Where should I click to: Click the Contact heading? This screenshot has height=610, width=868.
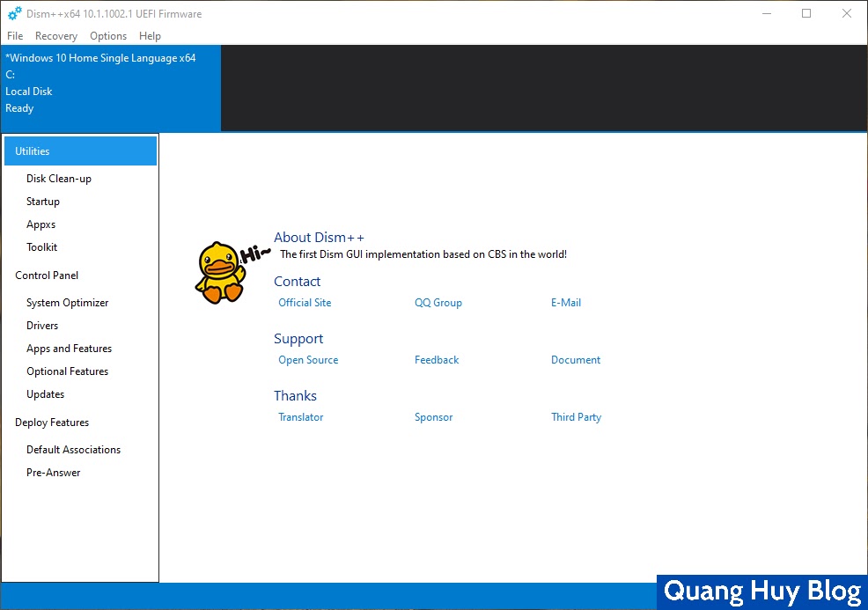(x=297, y=281)
